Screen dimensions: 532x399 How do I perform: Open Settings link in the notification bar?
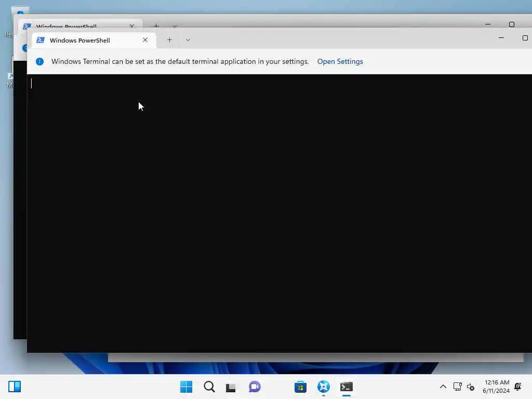point(340,61)
